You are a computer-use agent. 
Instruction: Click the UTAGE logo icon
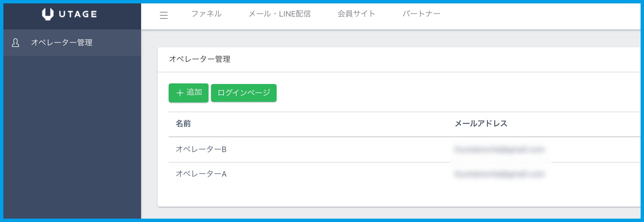69,13
